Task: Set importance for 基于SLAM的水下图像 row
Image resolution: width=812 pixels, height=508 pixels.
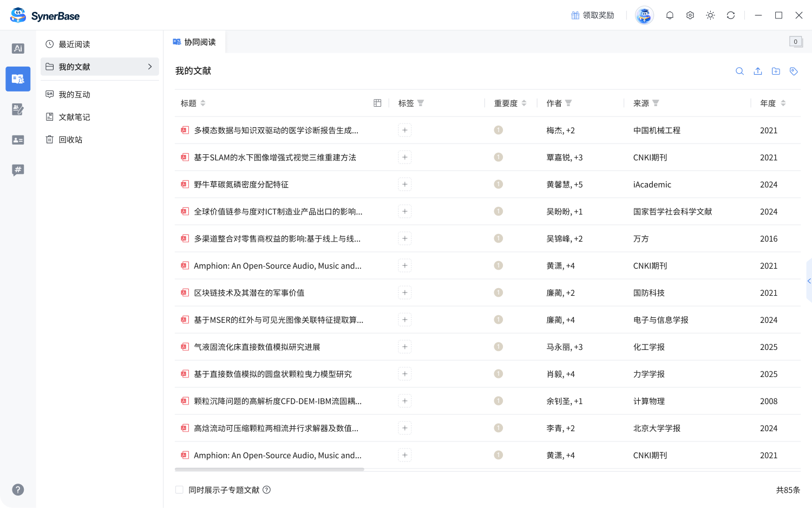Action: (499, 157)
